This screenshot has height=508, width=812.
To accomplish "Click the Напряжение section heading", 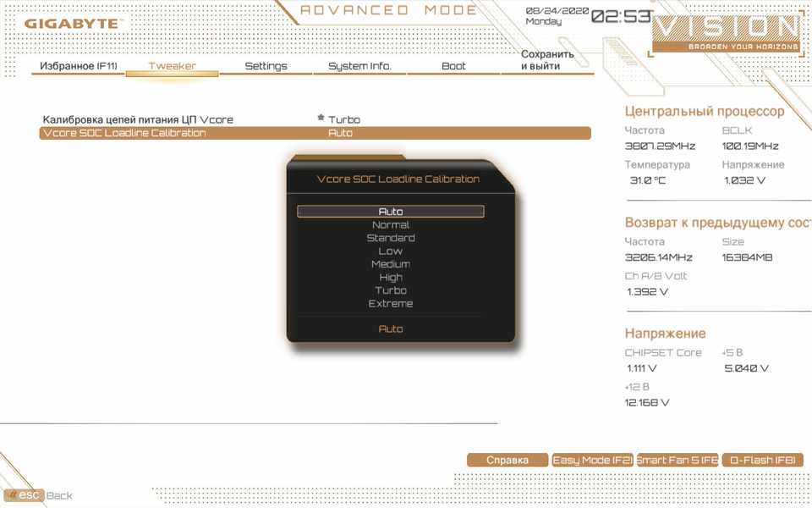I will [x=665, y=334].
